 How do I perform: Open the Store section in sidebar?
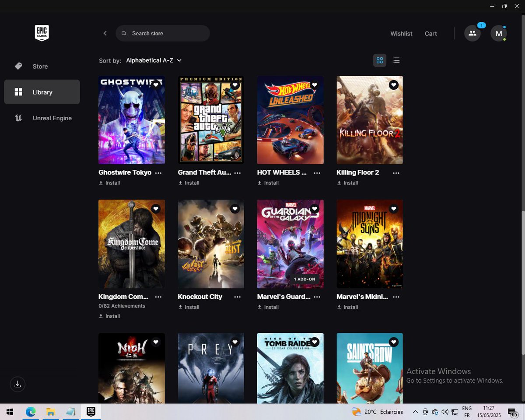(x=42, y=66)
